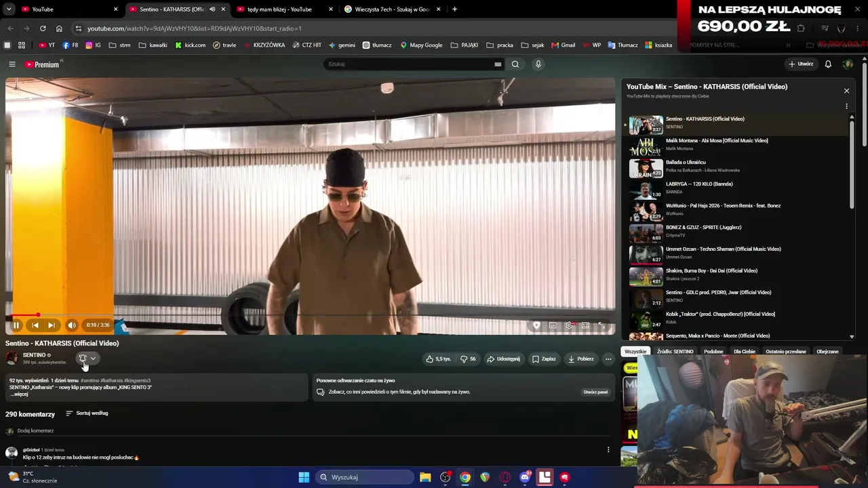Image resolution: width=868 pixels, height=488 pixels.
Task: Submit search with magnifier button
Action: [515, 64]
